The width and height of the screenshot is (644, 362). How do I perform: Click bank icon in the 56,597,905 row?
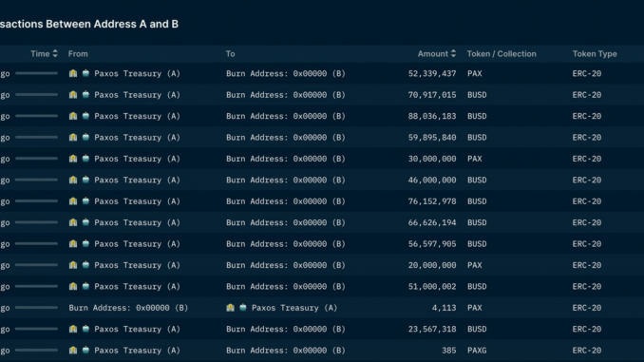(x=73, y=244)
